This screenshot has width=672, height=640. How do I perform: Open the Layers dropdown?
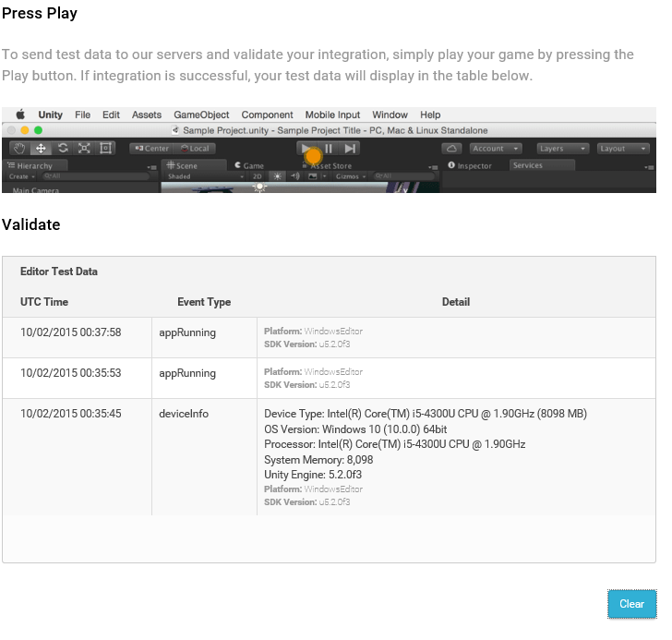click(563, 149)
